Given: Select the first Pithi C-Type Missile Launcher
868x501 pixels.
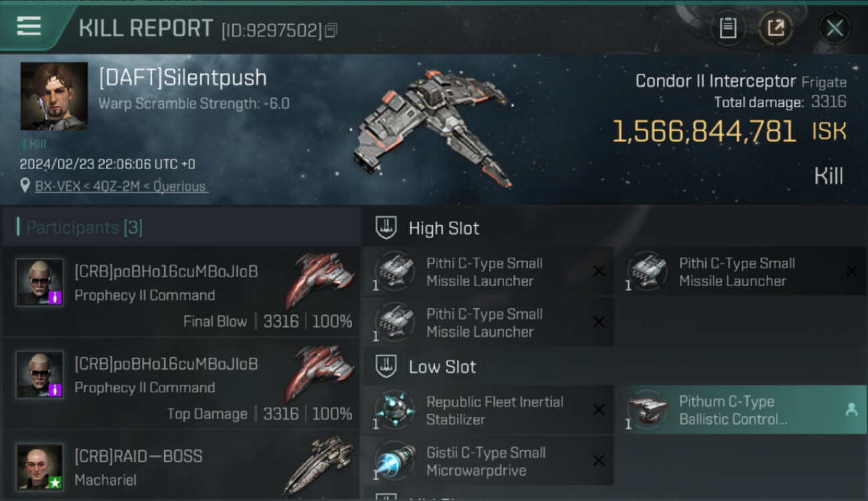Looking at the screenshot, I should (489, 271).
